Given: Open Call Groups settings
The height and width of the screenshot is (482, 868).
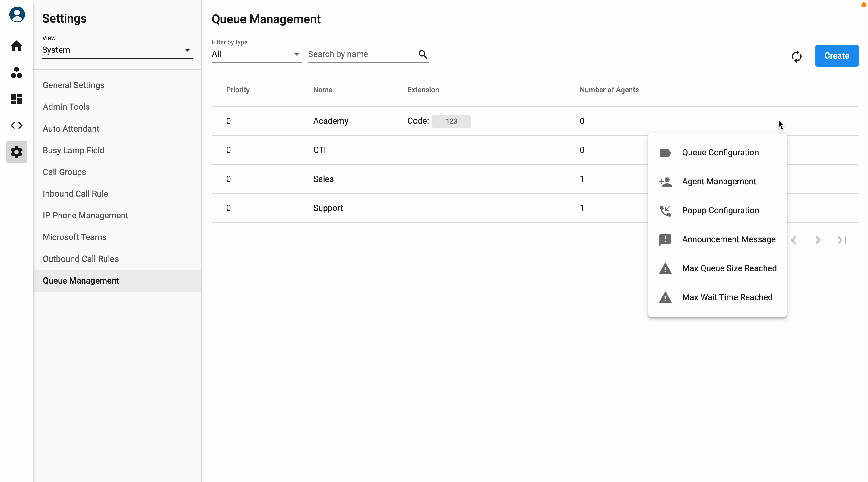Looking at the screenshot, I should click(x=117, y=172).
